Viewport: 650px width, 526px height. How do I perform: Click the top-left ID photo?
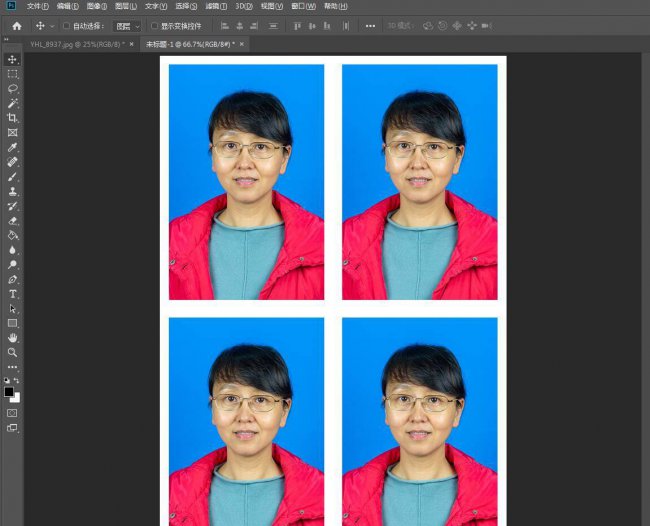pyautogui.click(x=246, y=182)
